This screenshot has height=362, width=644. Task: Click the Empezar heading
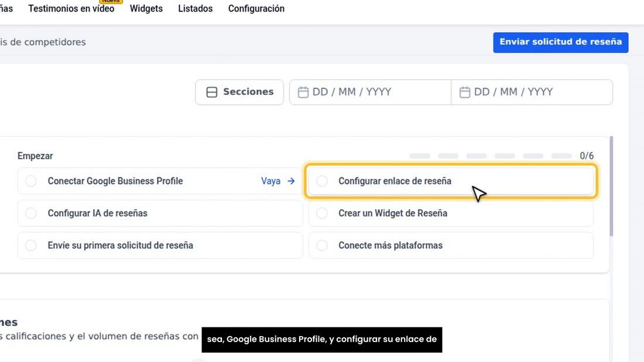coord(35,156)
